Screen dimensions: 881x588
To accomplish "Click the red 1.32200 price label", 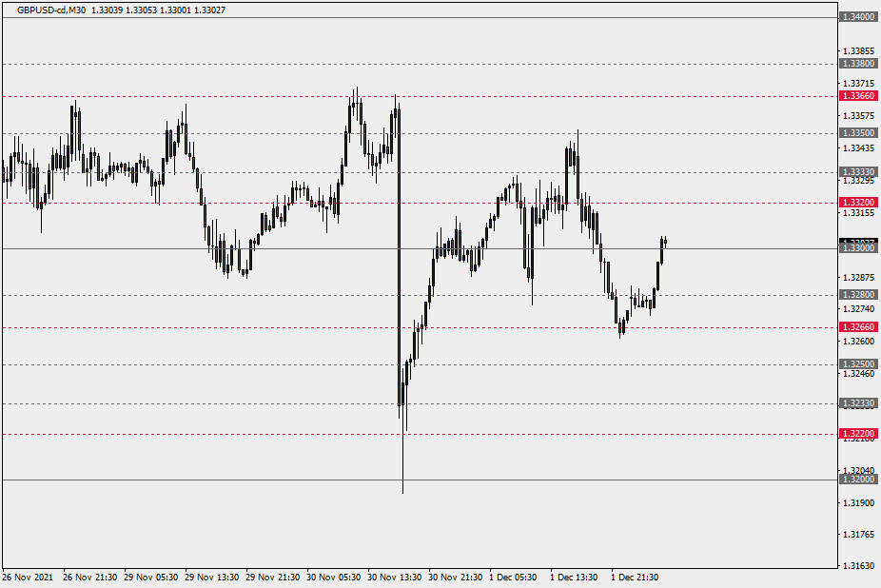I will 857,434.
